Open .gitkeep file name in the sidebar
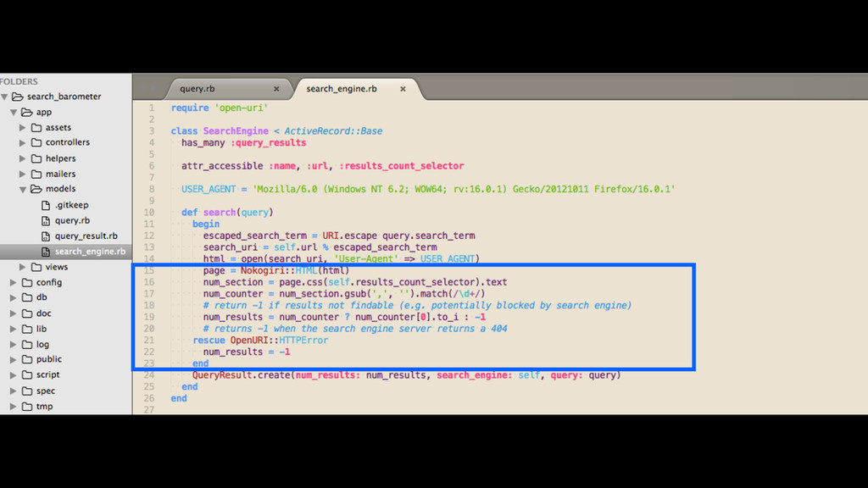 71,205
